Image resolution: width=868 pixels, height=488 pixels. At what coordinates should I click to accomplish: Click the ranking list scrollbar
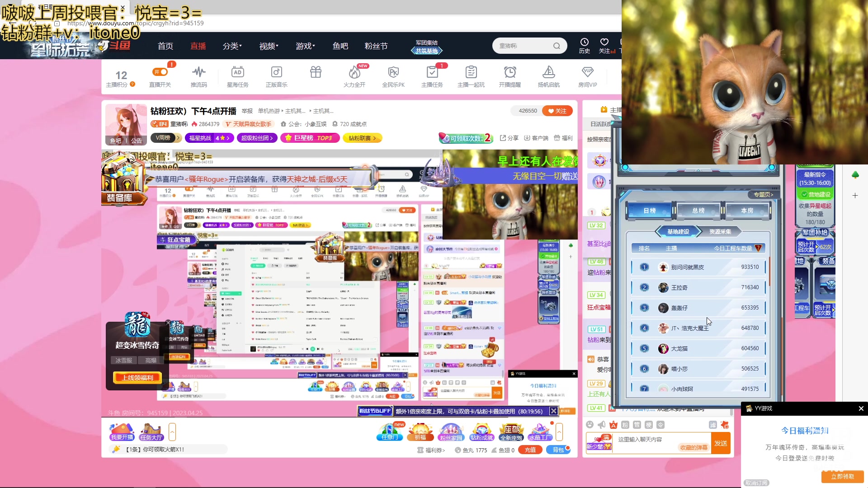[x=769, y=271]
